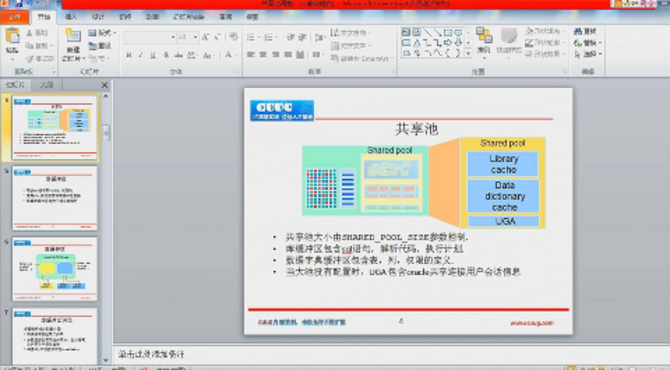Click the Library cache box on slide
Viewport: 670px width, 370px height.
point(503,164)
